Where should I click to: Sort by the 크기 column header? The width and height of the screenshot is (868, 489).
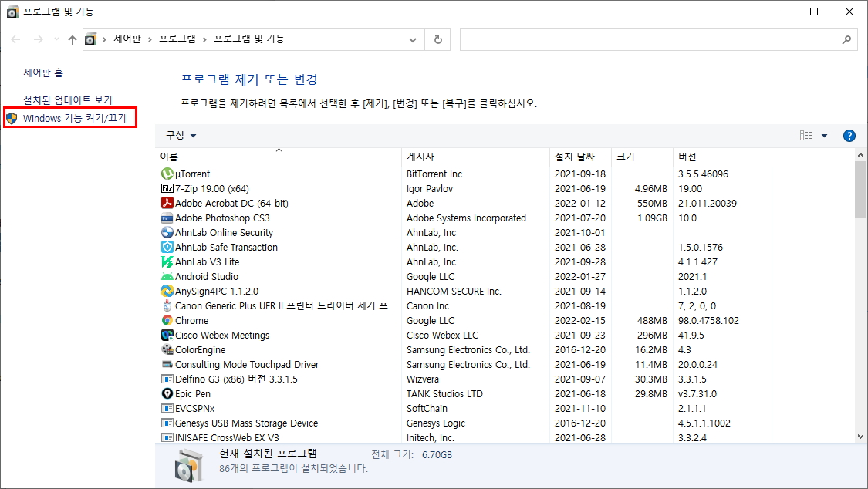point(642,157)
